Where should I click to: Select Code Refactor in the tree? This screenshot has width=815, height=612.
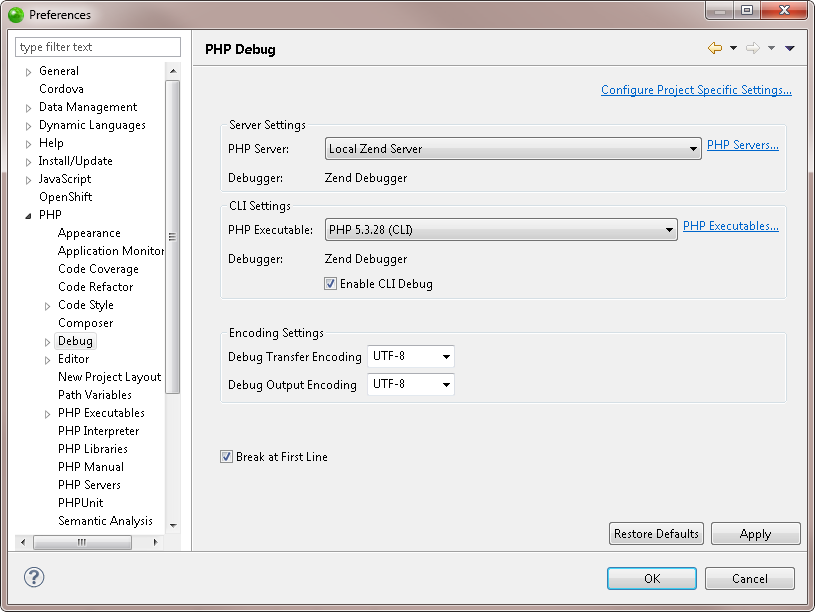click(x=96, y=287)
